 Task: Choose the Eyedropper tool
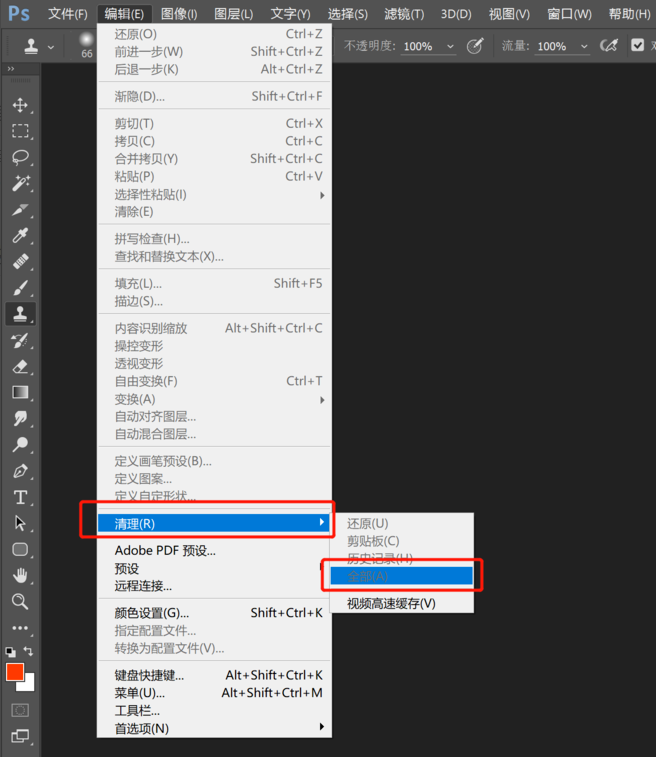(20, 236)
